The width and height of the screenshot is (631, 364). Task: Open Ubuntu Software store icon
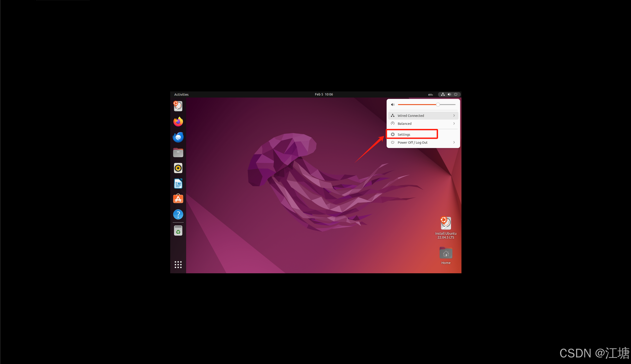tap(178, 199)
